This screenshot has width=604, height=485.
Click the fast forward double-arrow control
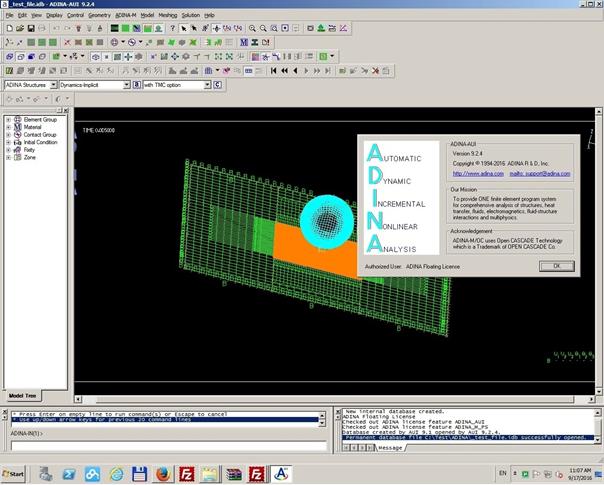pyautogui.click(x=317, y=71)
